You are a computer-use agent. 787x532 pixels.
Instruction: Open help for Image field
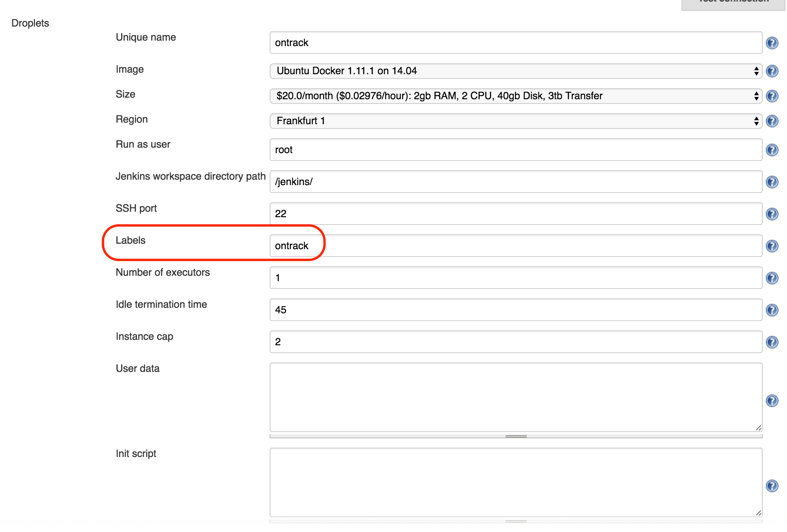(x=772, y=71)
